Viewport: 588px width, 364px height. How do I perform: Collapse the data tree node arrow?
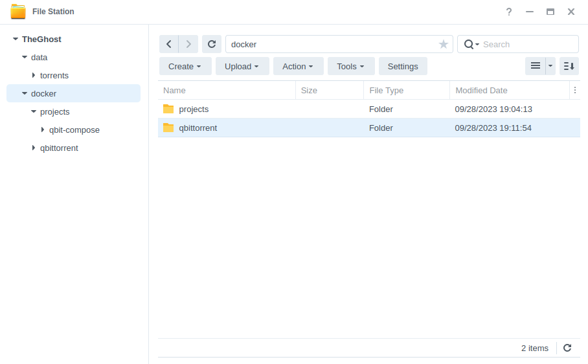[x=25, y=57]
